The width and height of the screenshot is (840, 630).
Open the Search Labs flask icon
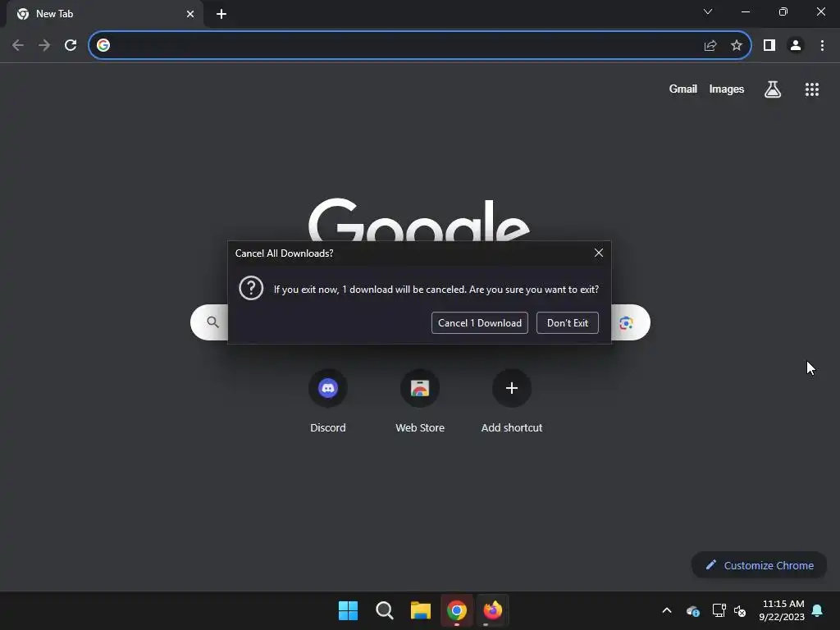tap(772, 89)
